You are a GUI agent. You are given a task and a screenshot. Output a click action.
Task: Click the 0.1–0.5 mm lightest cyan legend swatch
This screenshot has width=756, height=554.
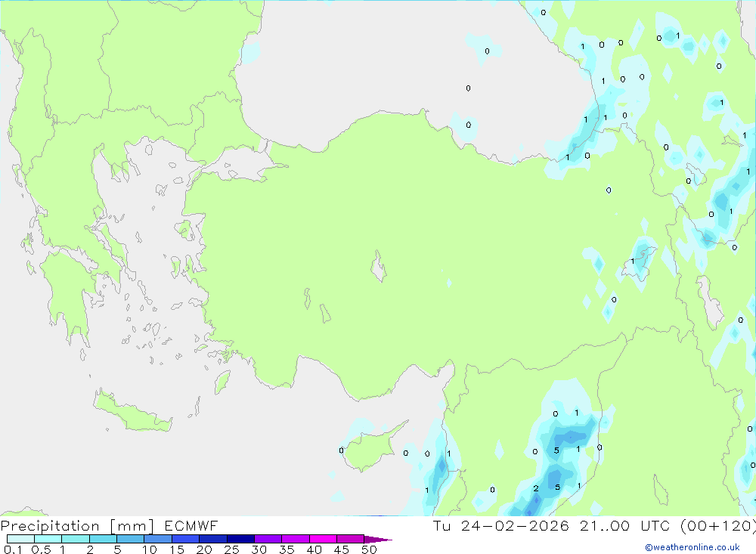20,539
